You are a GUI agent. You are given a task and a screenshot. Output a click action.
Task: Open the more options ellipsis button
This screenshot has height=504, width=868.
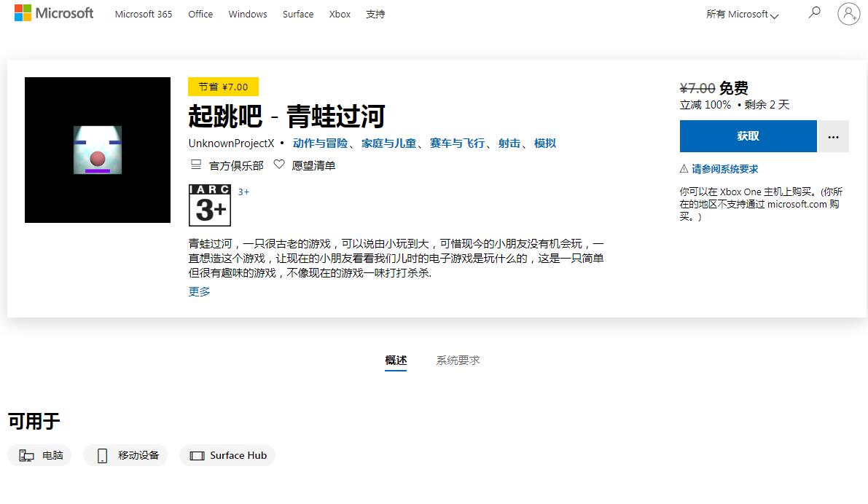pyautogui.click(x=833, y=136)
